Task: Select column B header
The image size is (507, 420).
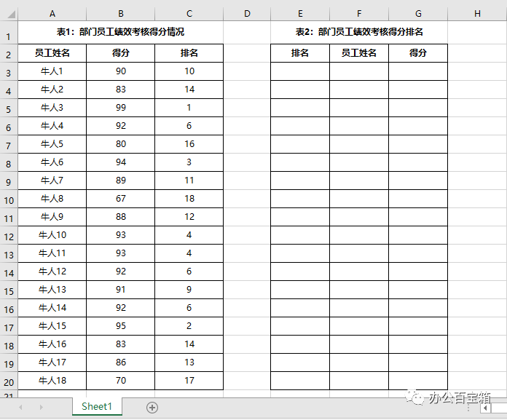Action: click(x=121, y=14)
